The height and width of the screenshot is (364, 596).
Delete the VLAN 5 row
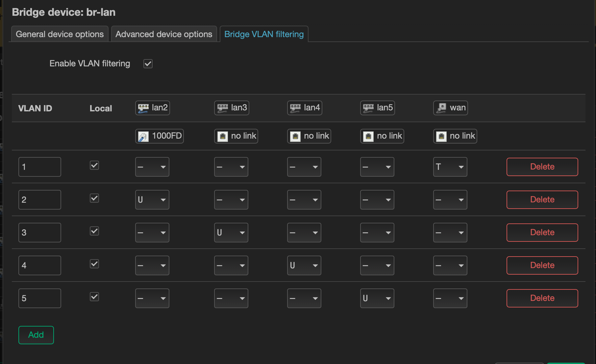pyautogui.click(x=542, y=298)
